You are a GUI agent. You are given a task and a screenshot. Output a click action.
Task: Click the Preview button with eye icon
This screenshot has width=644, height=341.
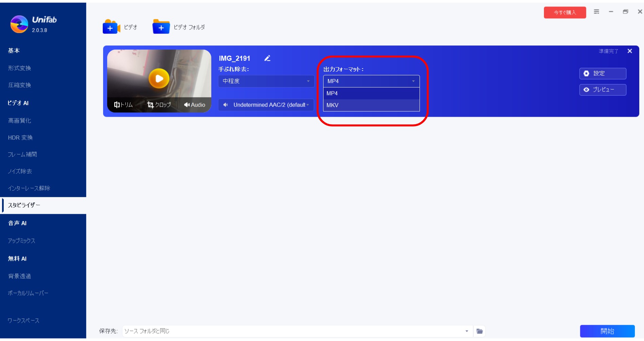pyautogui.click(x=602, y=90)
